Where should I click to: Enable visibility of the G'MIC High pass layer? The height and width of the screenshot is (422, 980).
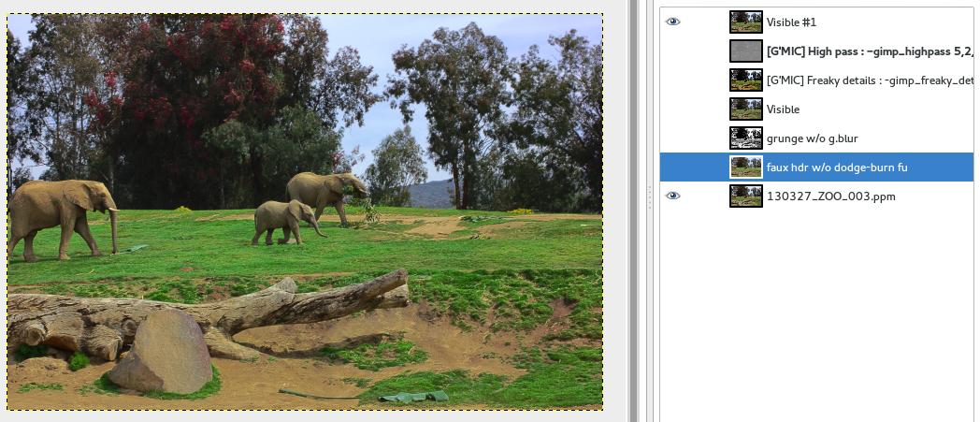click(672, 51)
